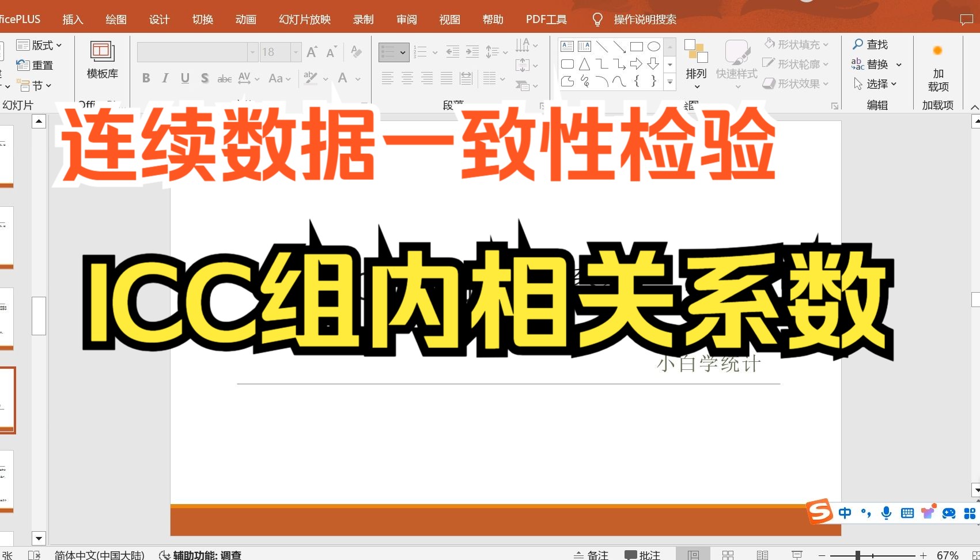Screen dimensions: 980x560
Task: Select the right arrow shape
Action: [637, 63]
